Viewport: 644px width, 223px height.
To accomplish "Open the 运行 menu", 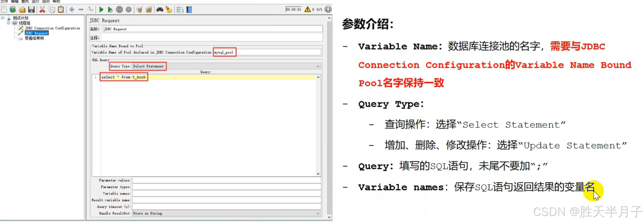I will pyautogui.click(x=35, y=2).
